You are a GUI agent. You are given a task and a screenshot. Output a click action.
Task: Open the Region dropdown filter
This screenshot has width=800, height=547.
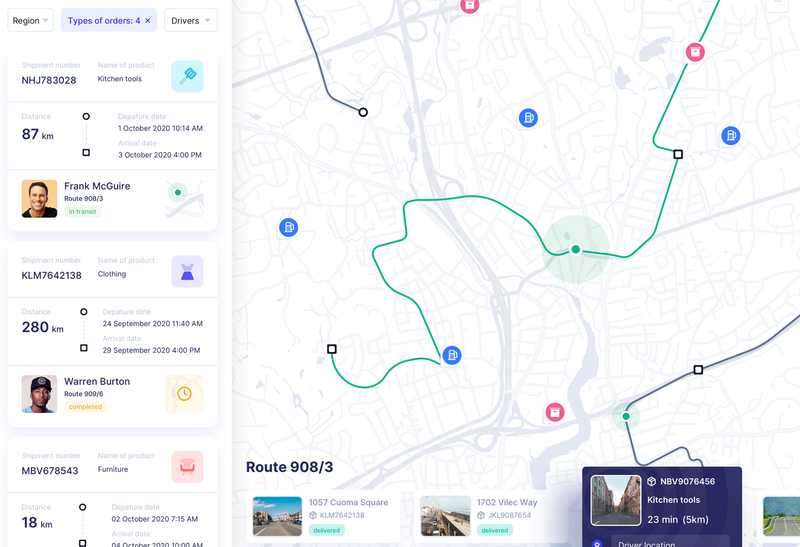click(x=31, y=20)
